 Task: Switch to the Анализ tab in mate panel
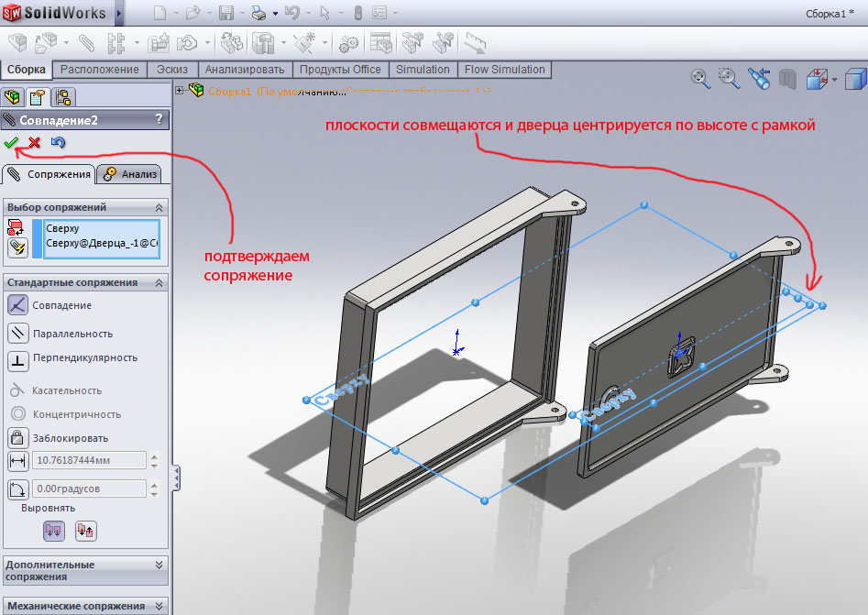click(x=130, y=174)
